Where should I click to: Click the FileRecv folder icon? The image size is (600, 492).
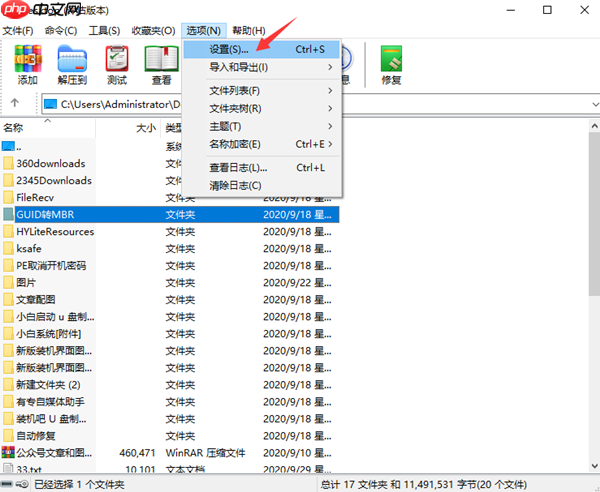8,197
